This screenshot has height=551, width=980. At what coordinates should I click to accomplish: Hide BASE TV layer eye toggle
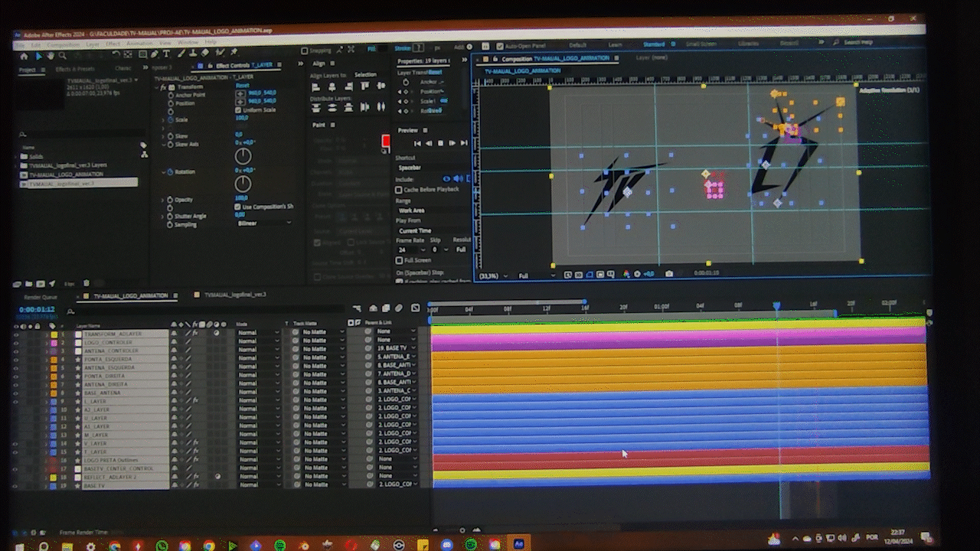coord(15,485)
